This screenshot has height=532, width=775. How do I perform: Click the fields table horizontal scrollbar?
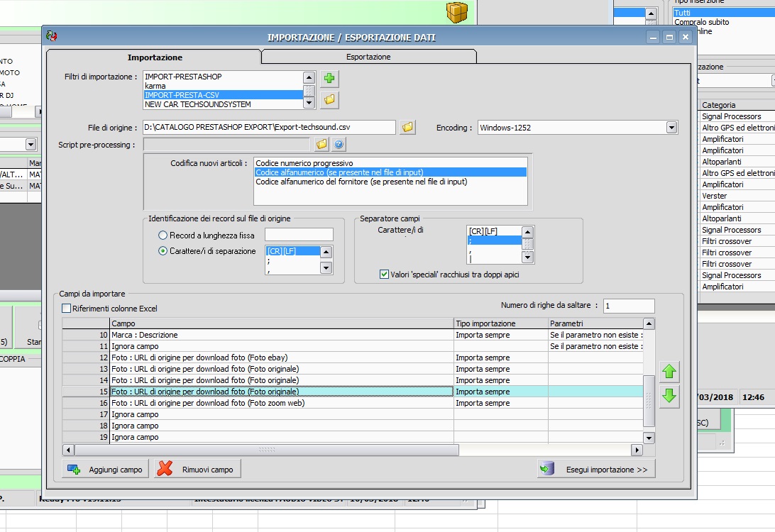[267, 450]
